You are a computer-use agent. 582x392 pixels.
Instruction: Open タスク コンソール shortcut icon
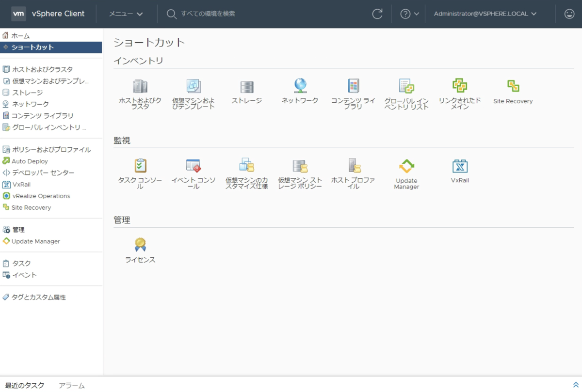click(140, 166)
